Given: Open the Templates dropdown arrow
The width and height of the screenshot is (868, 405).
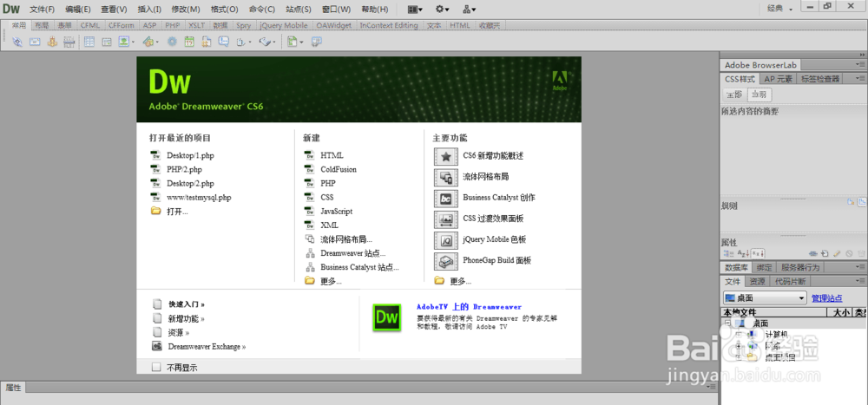Looking at the screenshot, I should [302, 42].
